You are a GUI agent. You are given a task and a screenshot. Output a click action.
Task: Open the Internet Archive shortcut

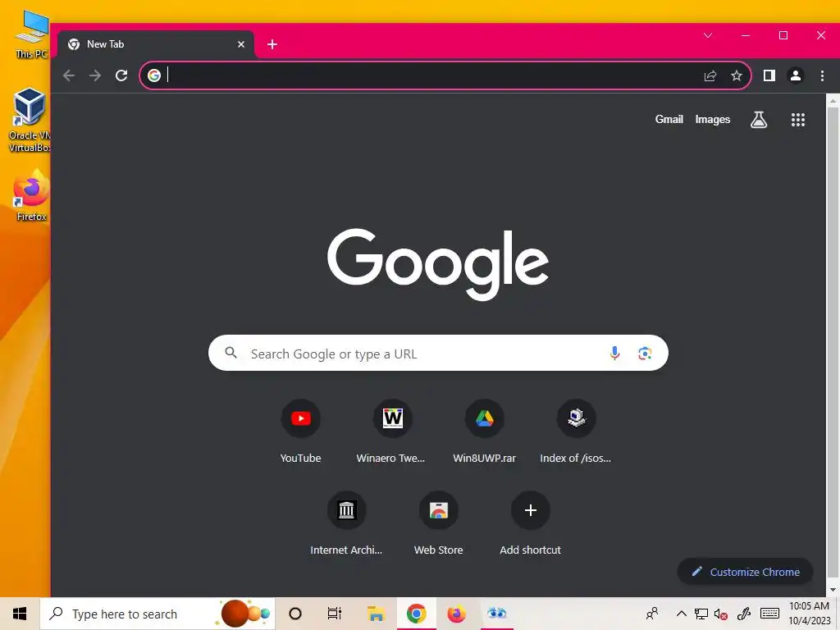(347, 523)
